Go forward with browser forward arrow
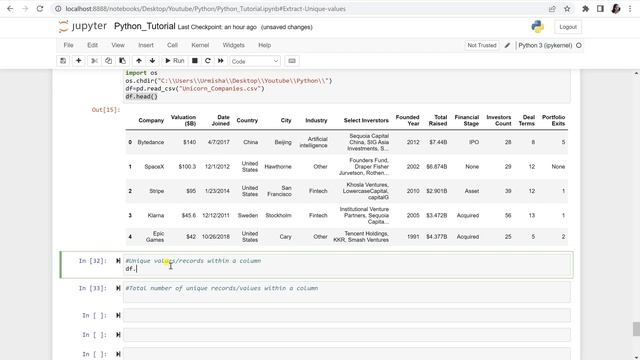 point(25,9)
